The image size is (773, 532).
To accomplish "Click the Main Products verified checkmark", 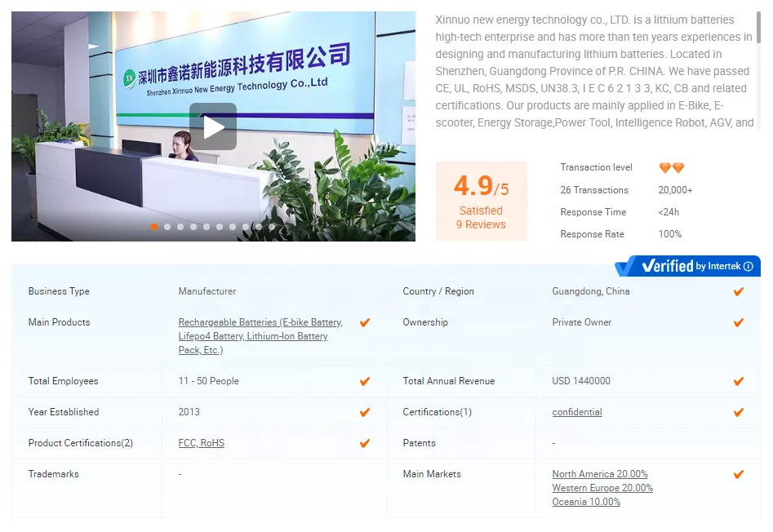I will point(365,322).
